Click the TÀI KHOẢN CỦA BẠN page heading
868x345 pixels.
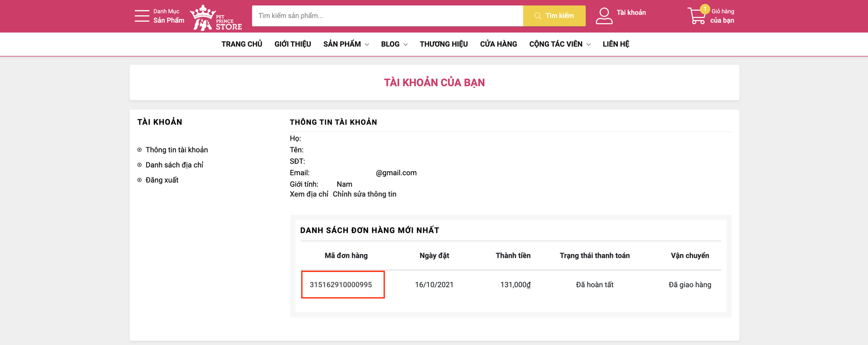click(x=434, y=83)
